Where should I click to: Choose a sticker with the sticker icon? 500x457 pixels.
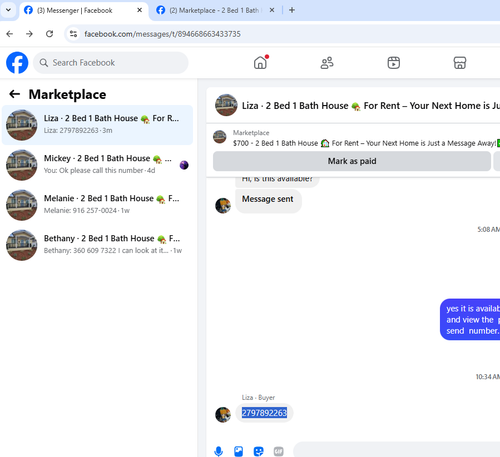pyautogui.click(x=259, y=451)
